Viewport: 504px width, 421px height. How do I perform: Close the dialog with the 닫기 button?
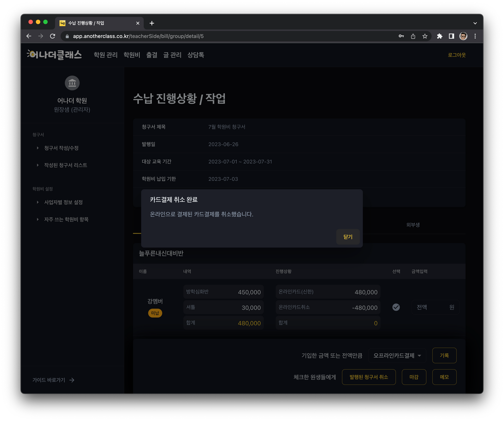tap(348, 237)
